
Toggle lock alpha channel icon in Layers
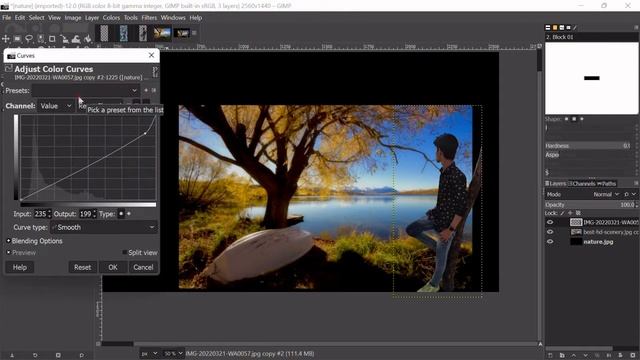[578, 213]
